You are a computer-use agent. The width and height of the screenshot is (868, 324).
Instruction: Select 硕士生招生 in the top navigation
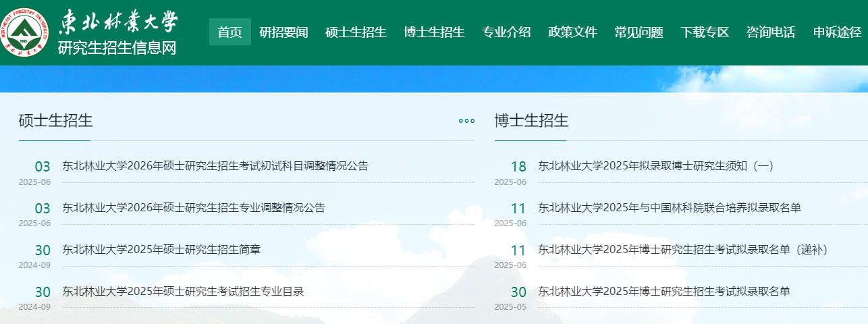[356, 32]
